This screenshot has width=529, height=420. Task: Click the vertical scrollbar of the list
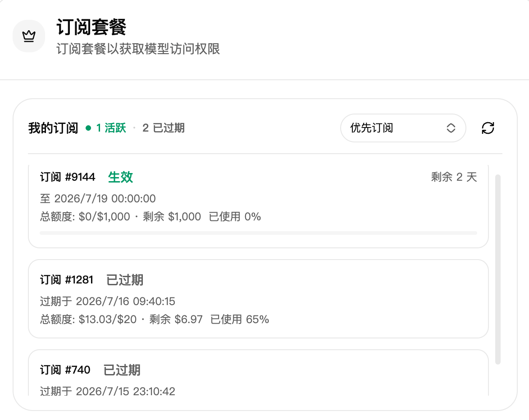tap(497, 269)
